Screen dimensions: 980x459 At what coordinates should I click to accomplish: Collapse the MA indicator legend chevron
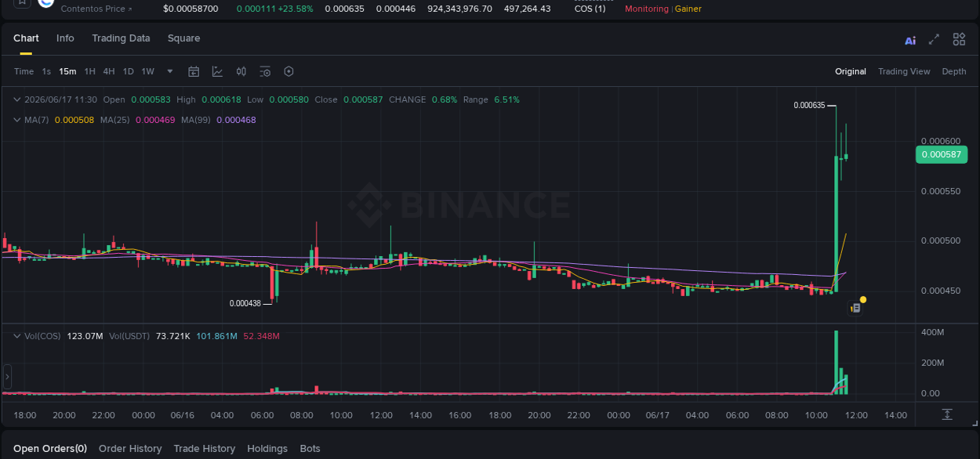pyautogui.click(x=17, y=120)
